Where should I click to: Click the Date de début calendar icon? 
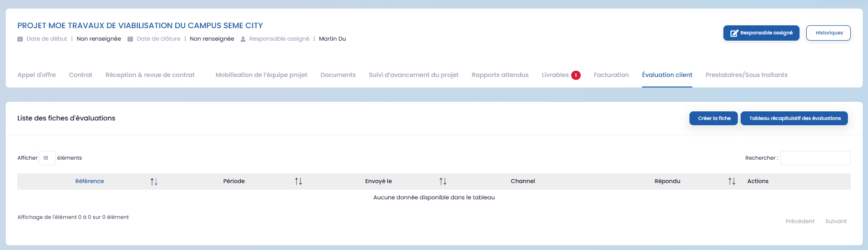pyautogui.click(x=20, y=39)
